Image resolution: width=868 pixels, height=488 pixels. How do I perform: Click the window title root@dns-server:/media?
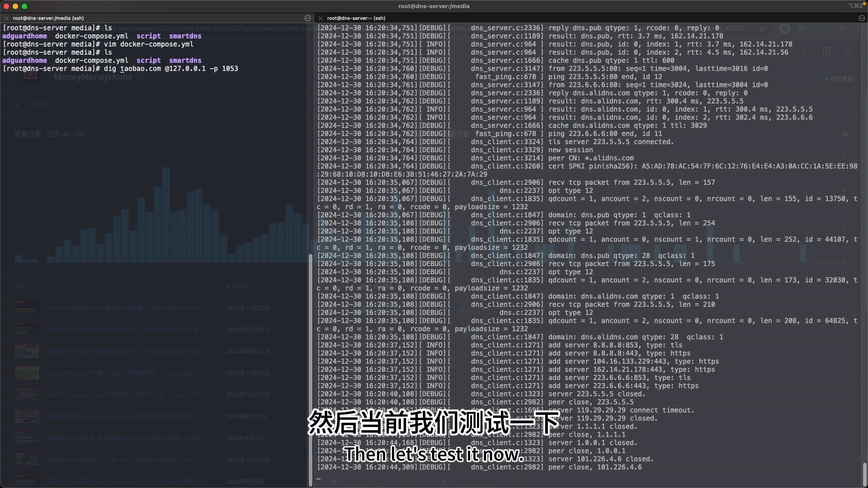(x=434, y=6)
